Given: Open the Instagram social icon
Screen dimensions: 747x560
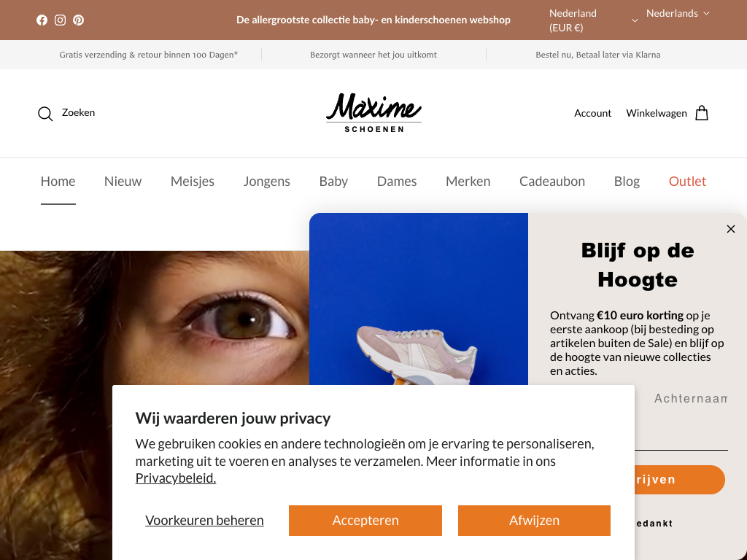Looking at the screenshot, I should (x=60, y=20).
